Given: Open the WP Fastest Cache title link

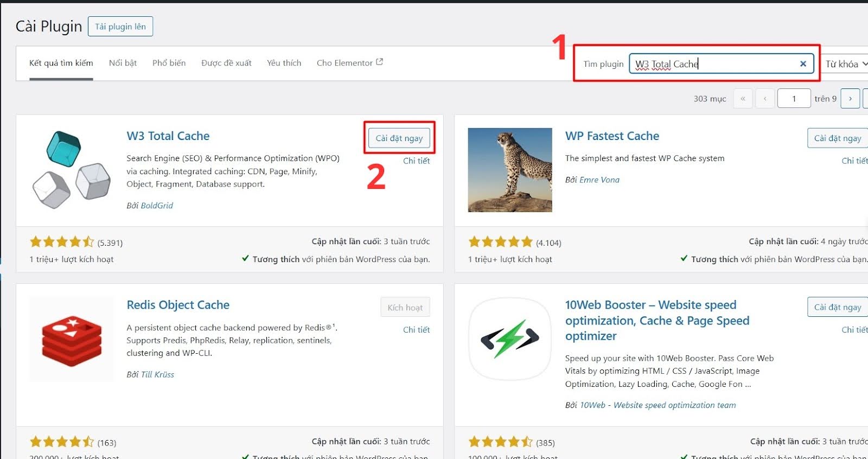Looking at the screenshot, I should (x=612, y=136).
